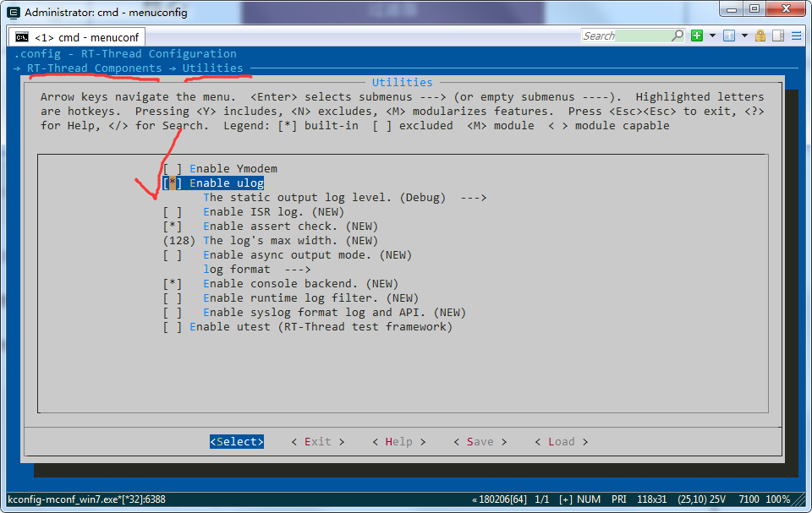812x513 pixels.
Task: Click the console icon on menuconf tab
Action: tap(22, 37)
